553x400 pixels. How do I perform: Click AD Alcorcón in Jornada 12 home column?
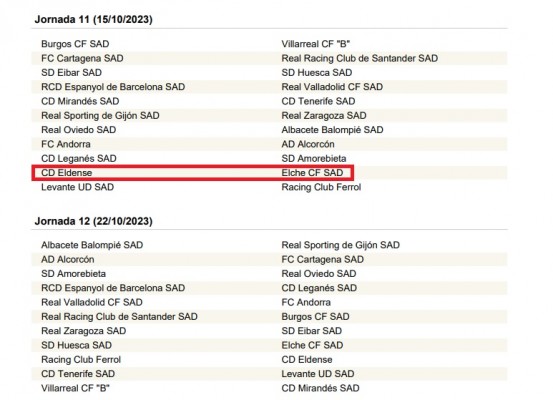(68, 260)
